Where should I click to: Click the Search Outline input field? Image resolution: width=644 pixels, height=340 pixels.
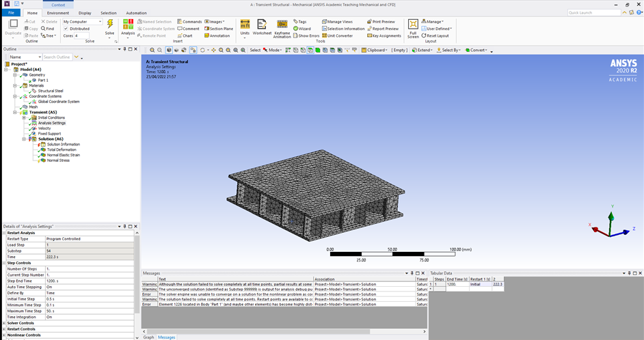57,57
